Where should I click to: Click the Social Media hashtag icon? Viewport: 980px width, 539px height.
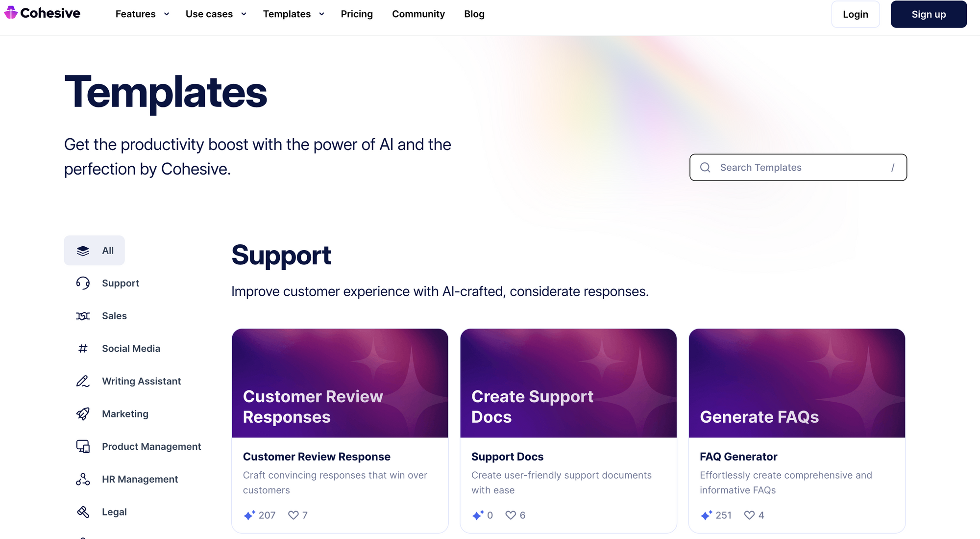pos(82,348)
